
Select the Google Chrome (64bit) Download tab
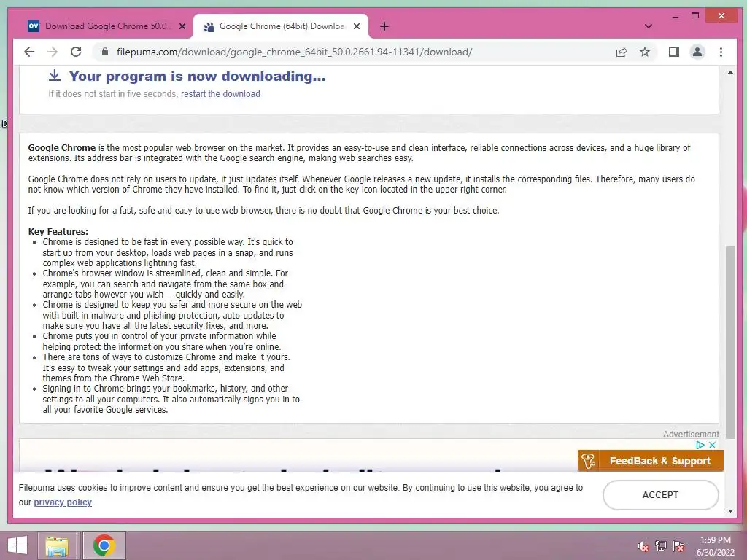pyautogui.click(x=280, y=27)
